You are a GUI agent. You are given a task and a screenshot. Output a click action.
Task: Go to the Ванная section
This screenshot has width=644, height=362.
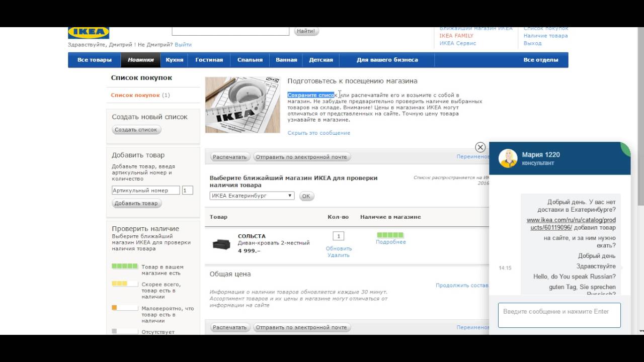click(286, 60)
